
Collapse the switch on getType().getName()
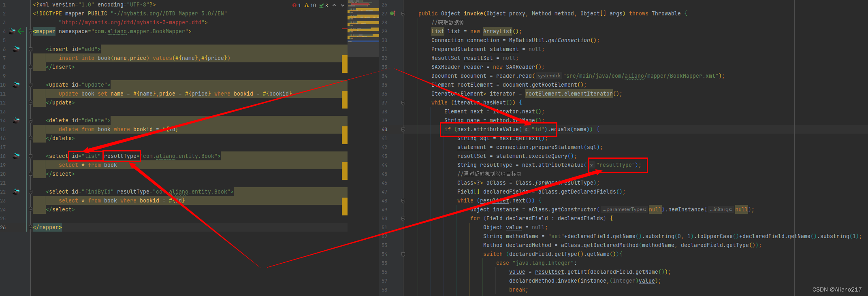click(x=403, y=254)
